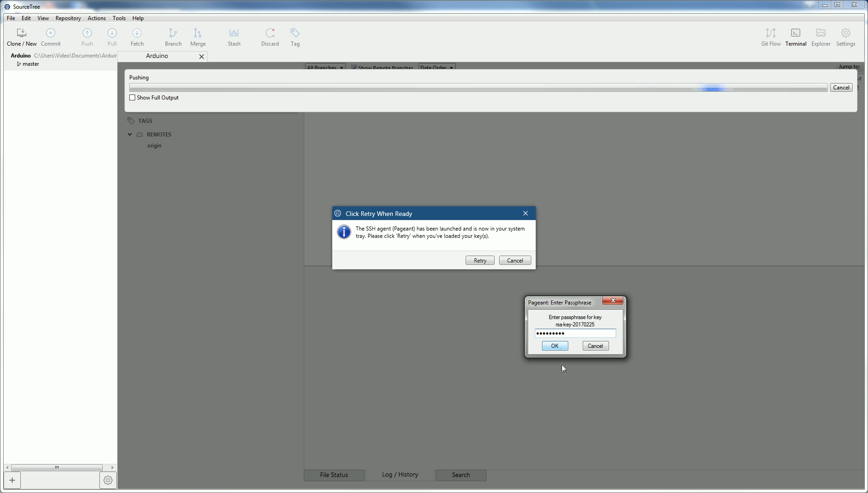Click Retry in the SSH agent dialog

[480, 261]
